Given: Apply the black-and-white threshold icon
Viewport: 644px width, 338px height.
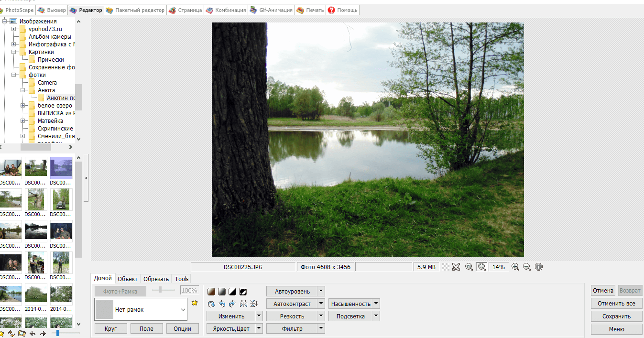Looking at the screenshot, I should 232,291.
